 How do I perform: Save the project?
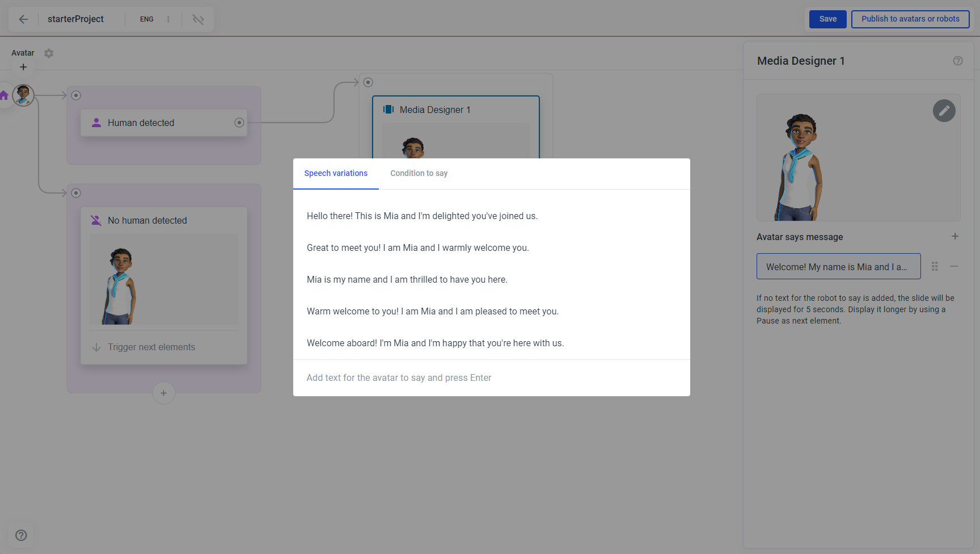tap(828, 19)
